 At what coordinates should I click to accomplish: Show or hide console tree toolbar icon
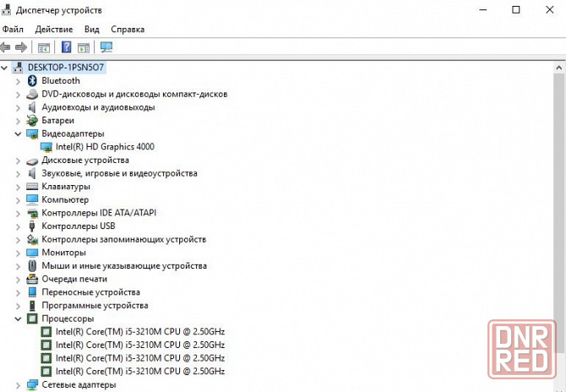(44, 47)
